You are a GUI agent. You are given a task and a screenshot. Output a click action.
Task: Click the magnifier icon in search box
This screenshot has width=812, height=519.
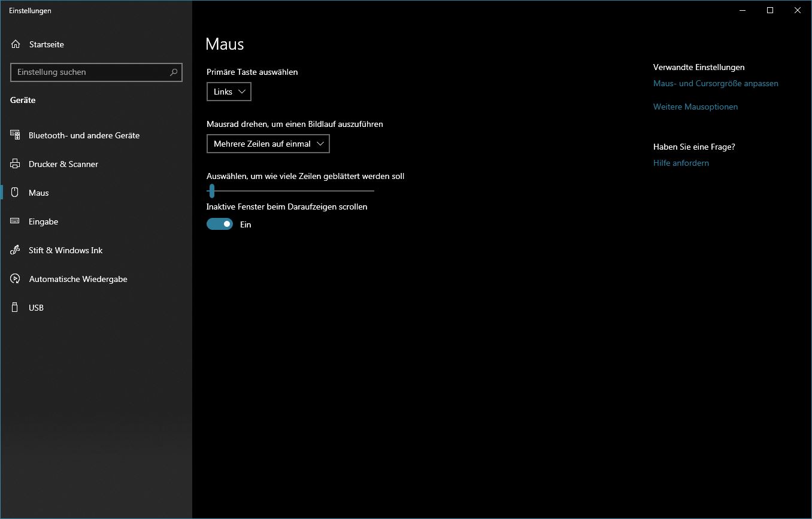click(174, 72)
